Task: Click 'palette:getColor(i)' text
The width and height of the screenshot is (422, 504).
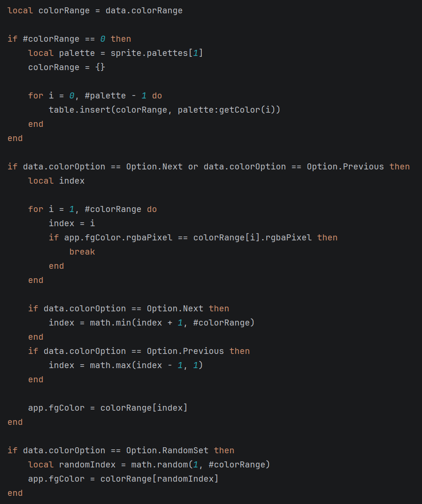Action: pyautogui.click(x=229, y=110)
